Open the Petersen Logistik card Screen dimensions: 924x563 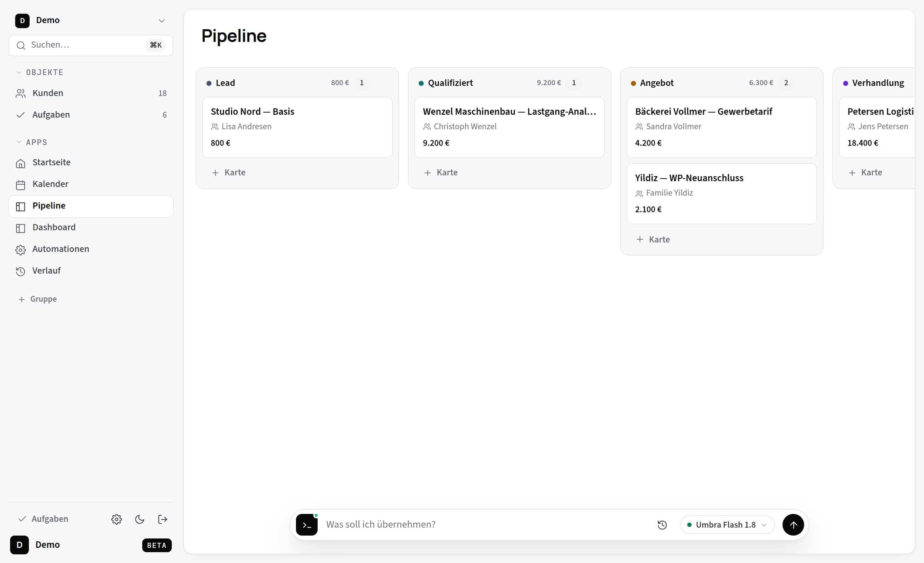(877, 127)
